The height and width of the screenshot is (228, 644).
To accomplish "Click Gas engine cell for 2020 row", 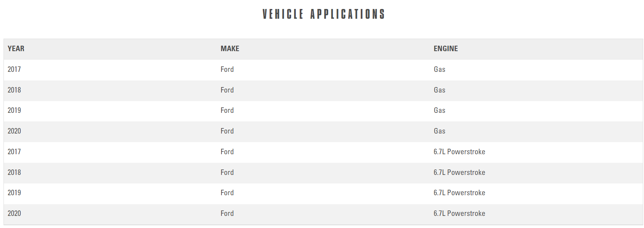I will [x=439, y=131].
